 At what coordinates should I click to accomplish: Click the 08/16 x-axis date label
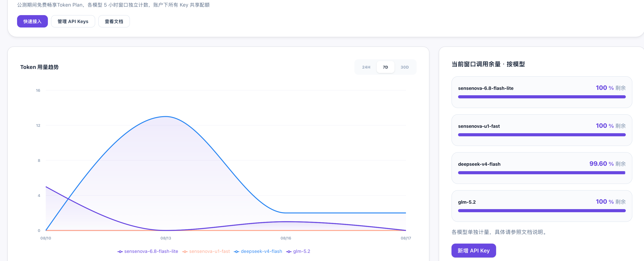coord(286,238)
